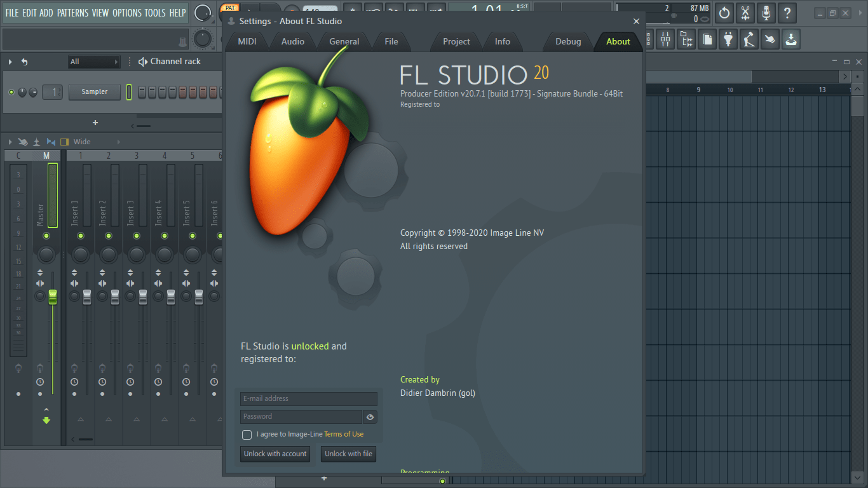Open the Project settings tab

tap(457, 41)
